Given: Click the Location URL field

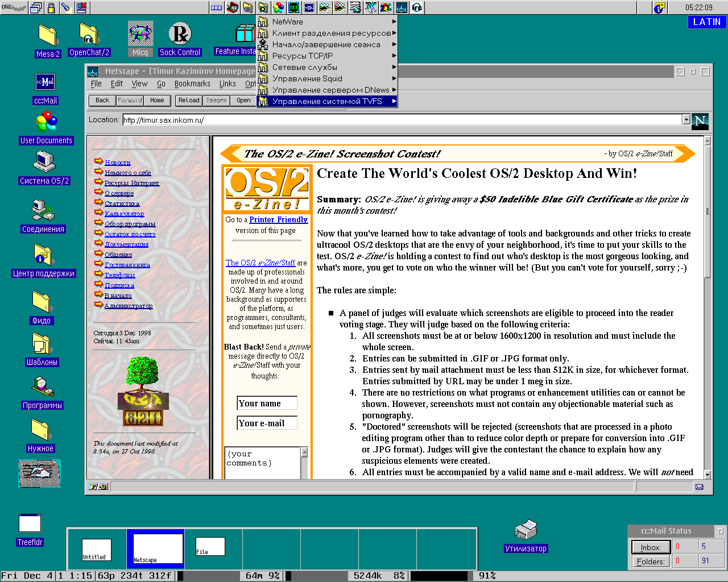Looking at the screenshot, I should (x=402, y=120).
